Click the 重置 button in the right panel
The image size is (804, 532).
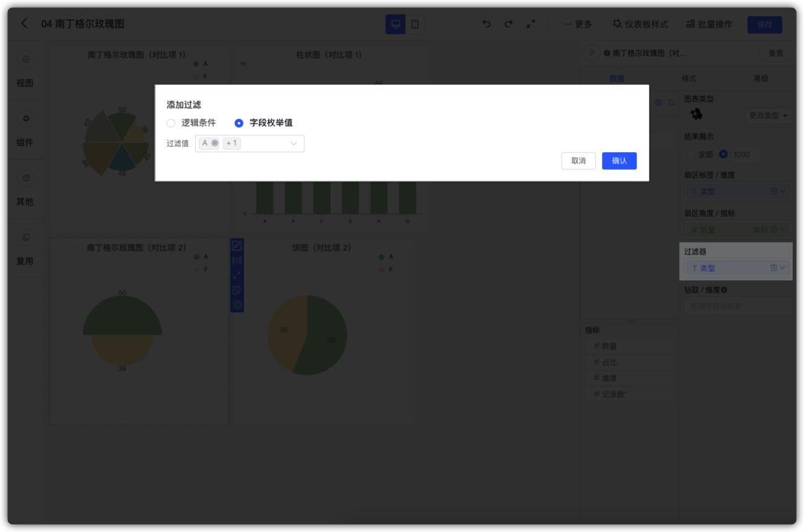(x=776, y=53)
